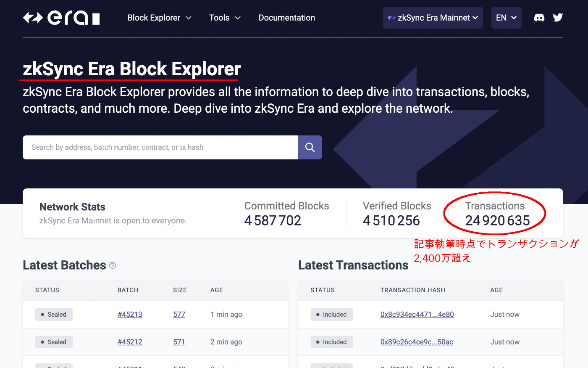Open the EN language dropdown
The height and width of the screenshot is (368, 588).
pyautogui.click(x=507, y=18)
